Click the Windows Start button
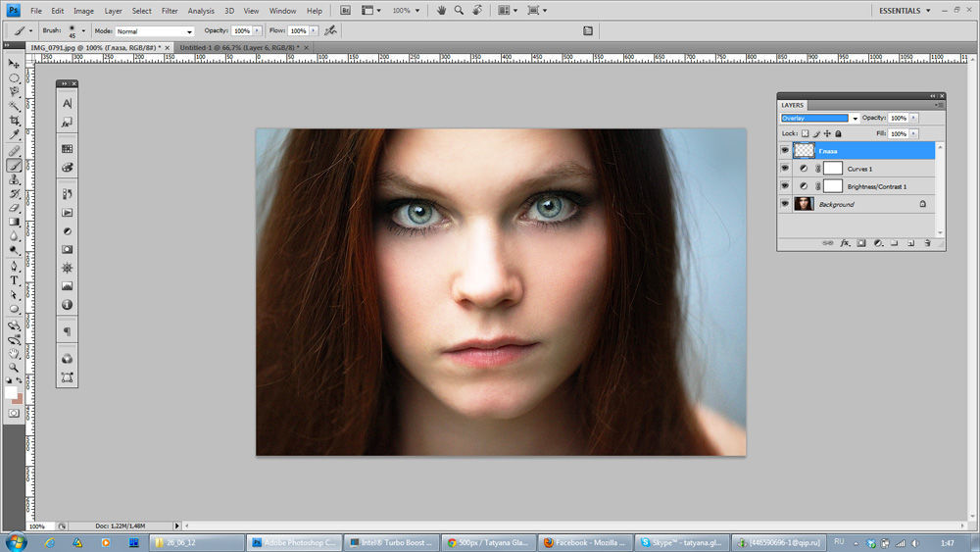The height and width of the screenshot is (552, 980). (15, 542)
